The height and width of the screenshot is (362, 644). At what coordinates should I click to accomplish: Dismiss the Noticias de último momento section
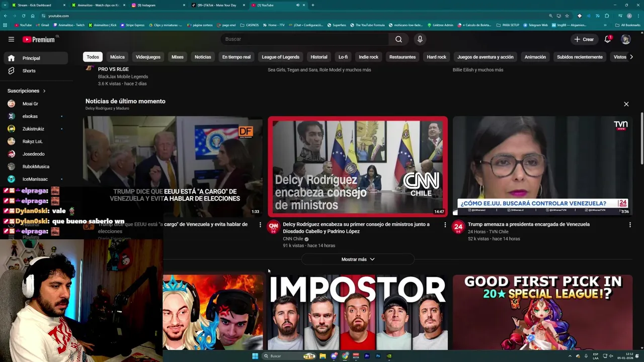(x=626, y=104)
